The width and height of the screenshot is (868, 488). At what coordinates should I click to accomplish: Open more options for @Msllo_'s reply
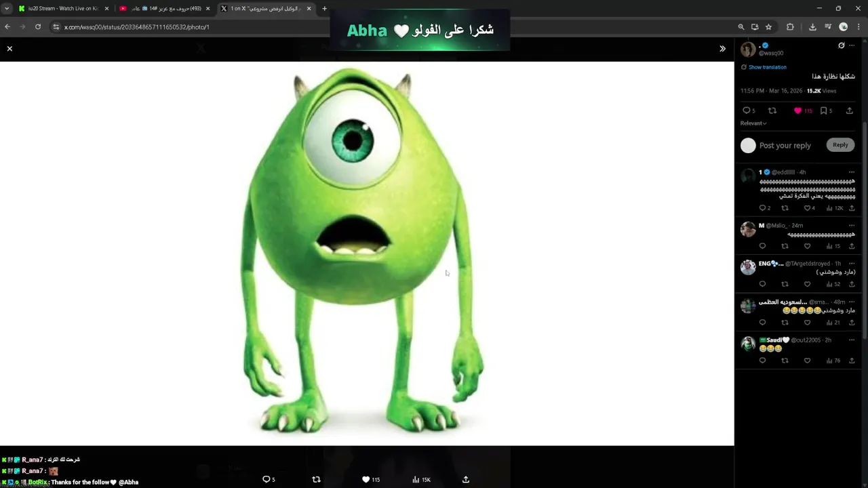tap(852, 225)
